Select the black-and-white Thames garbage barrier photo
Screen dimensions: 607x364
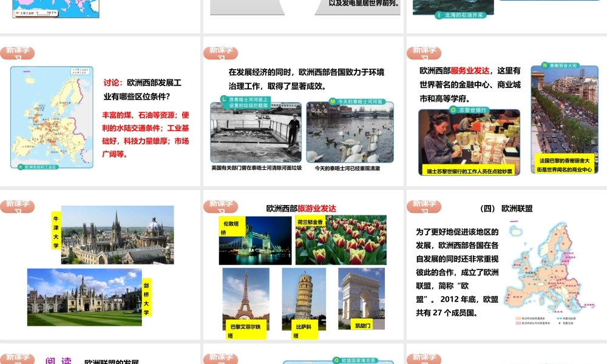click(x=256, y=132)
